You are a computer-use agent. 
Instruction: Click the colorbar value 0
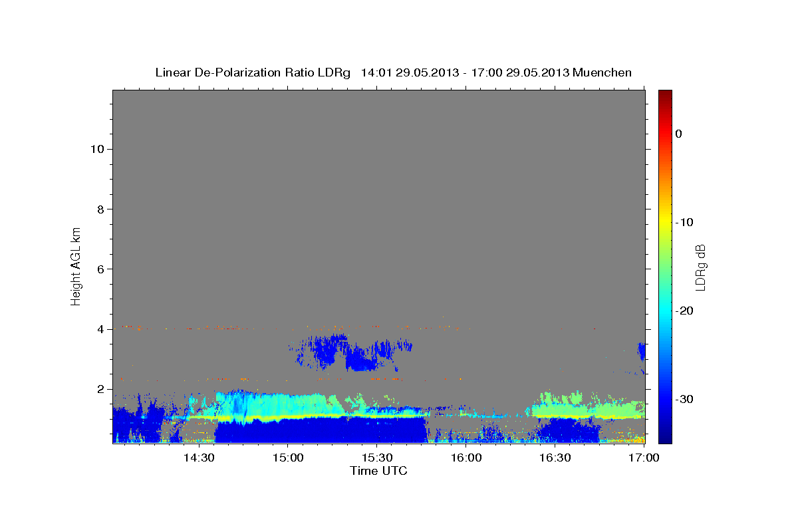pos(678,134)
